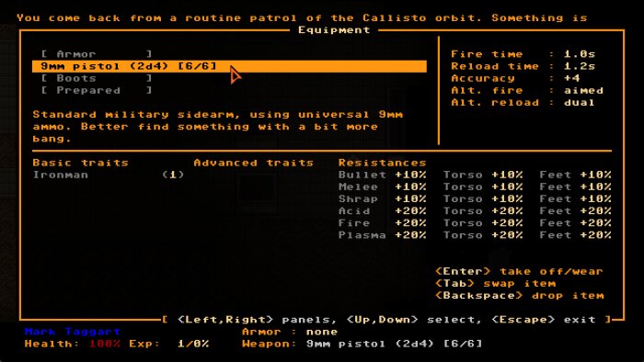Click the Ironman trait level (1)
The height and width of the screenshot is (362, 644).
pos(173,175)
